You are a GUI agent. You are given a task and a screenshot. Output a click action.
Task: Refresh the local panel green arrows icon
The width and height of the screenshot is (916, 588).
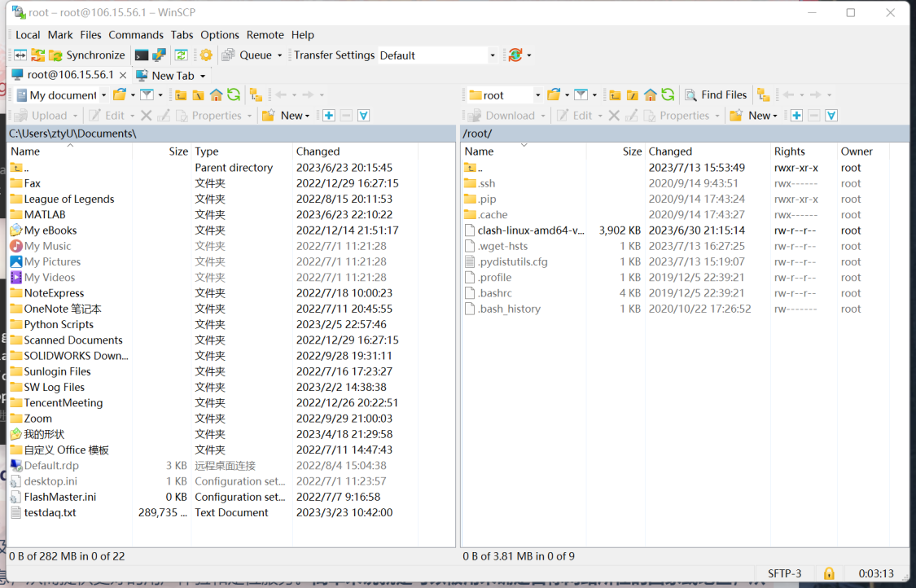[234, 94]
